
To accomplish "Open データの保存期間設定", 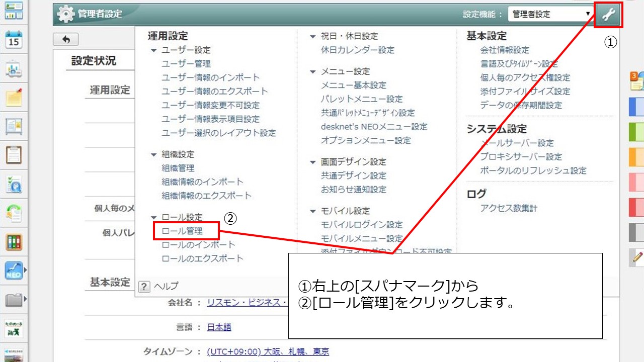I will [x=521, y=105].
